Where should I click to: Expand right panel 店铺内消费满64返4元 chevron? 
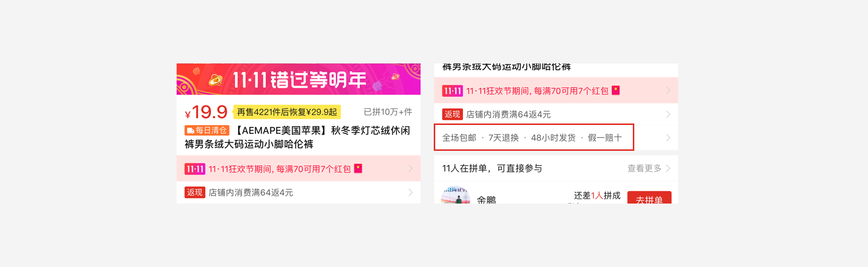pos(668,114)
